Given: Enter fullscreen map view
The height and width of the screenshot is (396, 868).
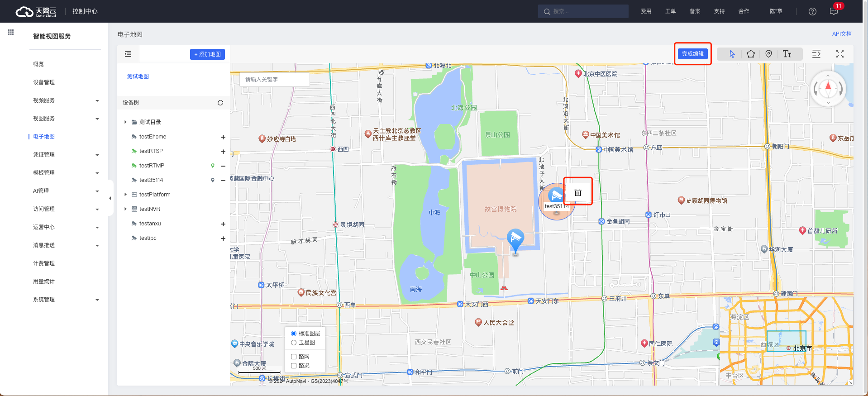Looking at the screenshot, I should [840, 54].
